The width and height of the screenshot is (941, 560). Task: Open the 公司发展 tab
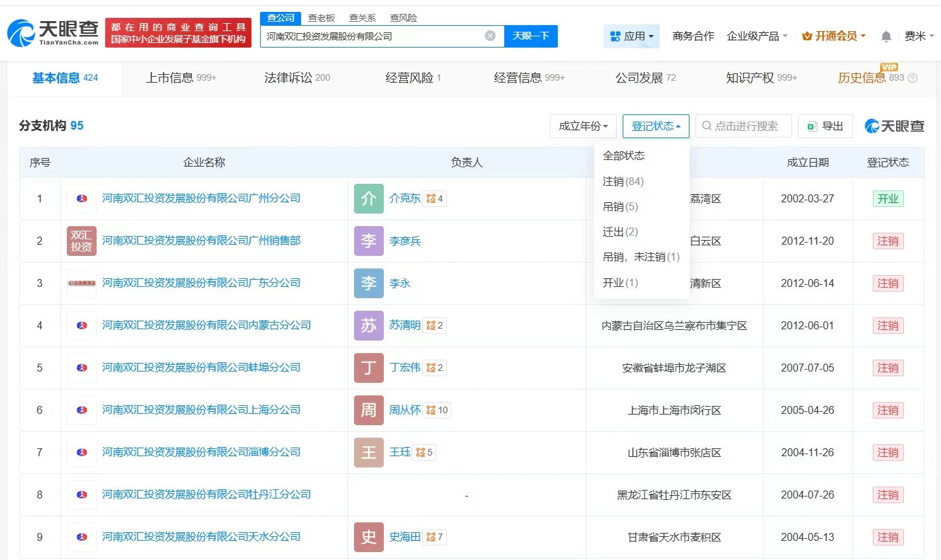point(645,78)
